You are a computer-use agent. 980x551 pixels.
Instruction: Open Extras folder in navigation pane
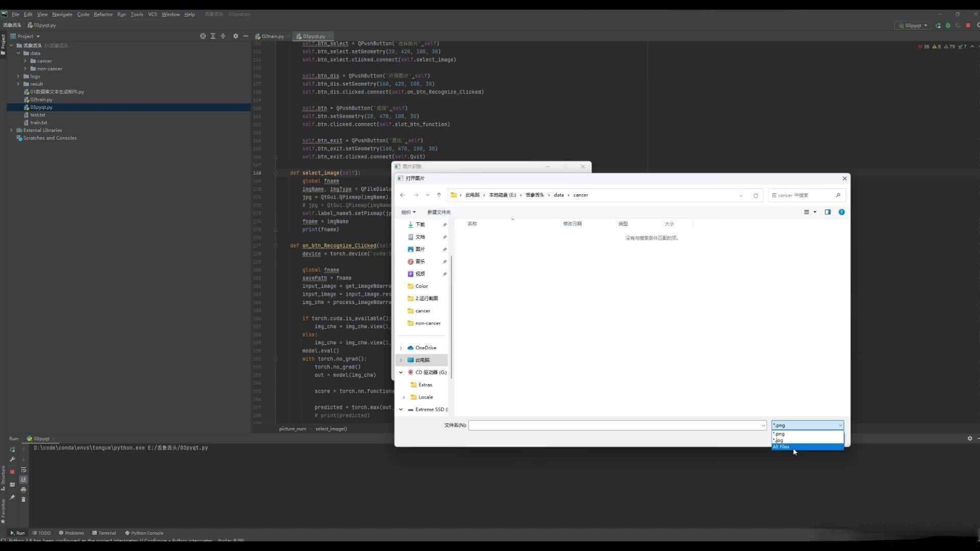tap(425, 385)
